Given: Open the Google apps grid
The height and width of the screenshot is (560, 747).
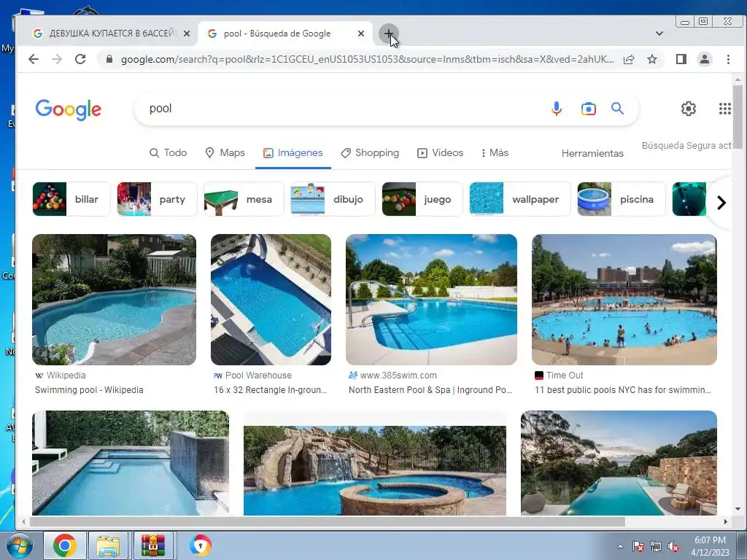Looking at the screenshot, I should (x=724, y=109).
